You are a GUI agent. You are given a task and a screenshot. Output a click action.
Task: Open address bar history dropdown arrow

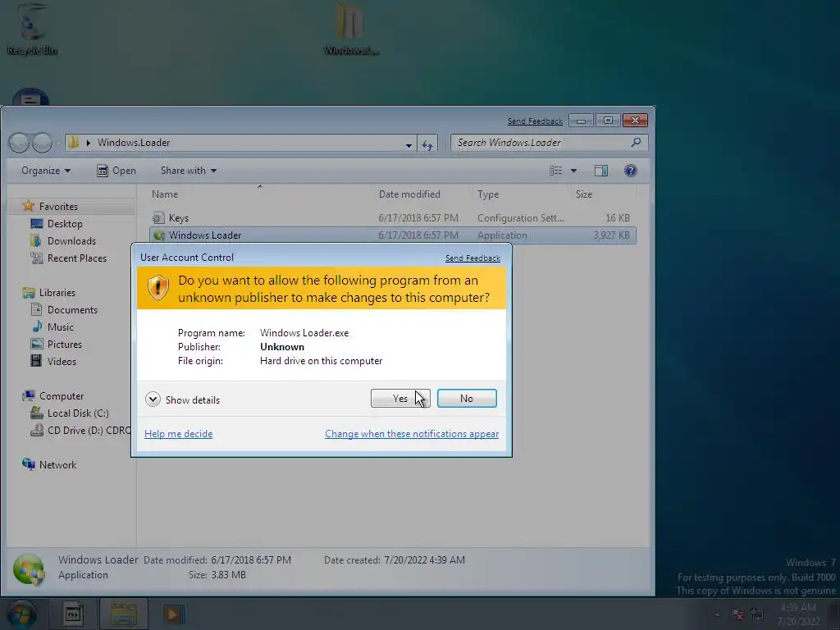tap(409, 144)
